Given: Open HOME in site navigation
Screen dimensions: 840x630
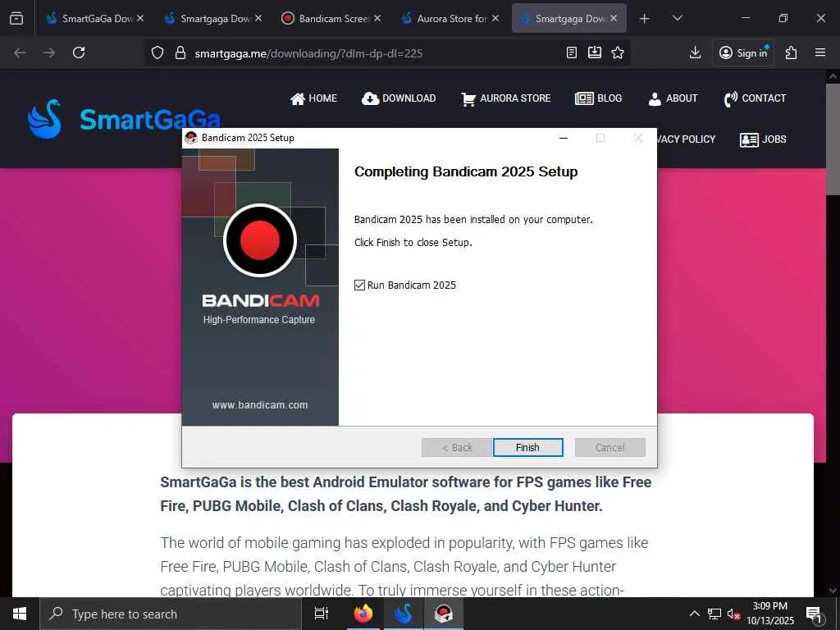Looking at the screenshot, I should coord(314,98).
